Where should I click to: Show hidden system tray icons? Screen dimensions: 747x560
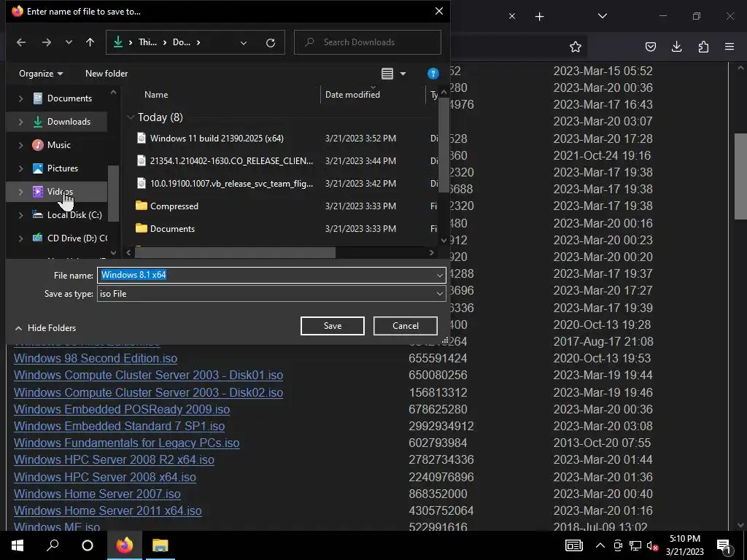pyautogui.click(x=600, y=545)
